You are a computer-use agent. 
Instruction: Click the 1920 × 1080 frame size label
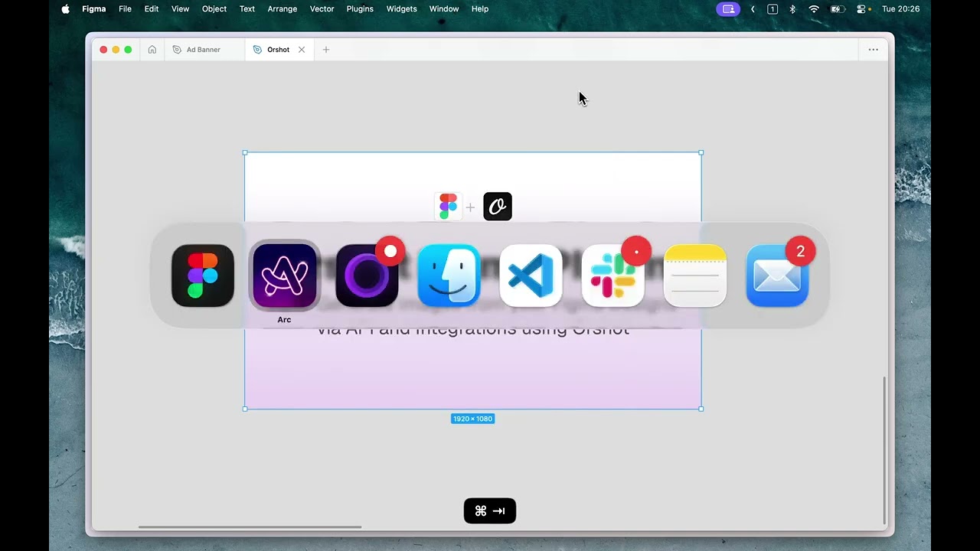(x=472, y=419)
